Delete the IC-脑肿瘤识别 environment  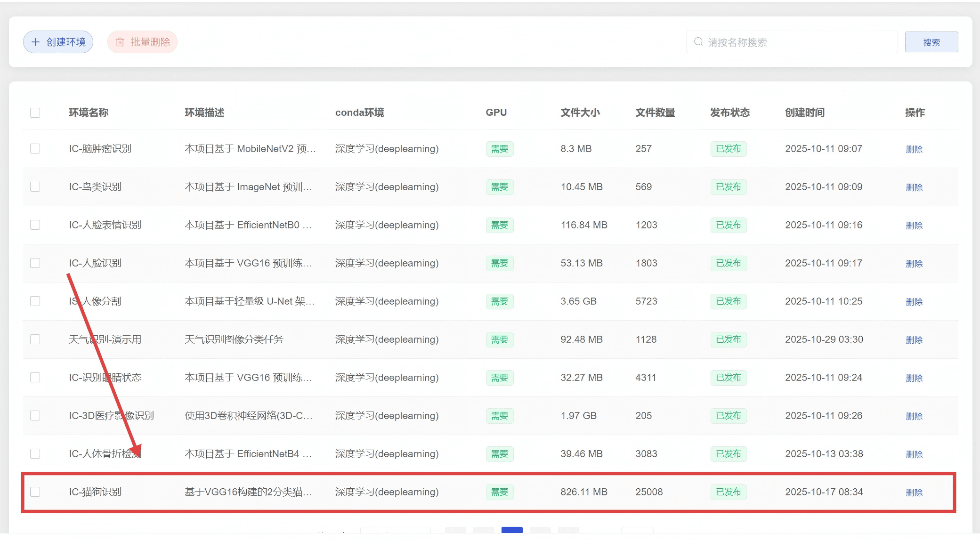pos(914,149)
